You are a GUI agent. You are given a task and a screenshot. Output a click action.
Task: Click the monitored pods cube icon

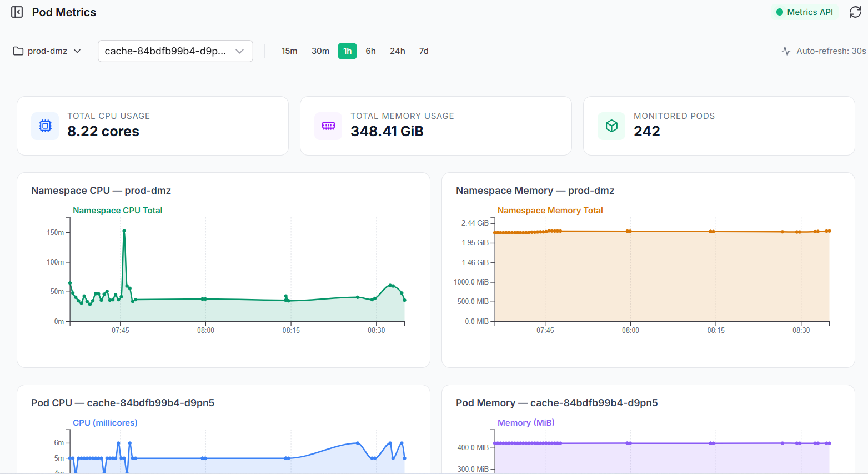click(x=612, y=126)
